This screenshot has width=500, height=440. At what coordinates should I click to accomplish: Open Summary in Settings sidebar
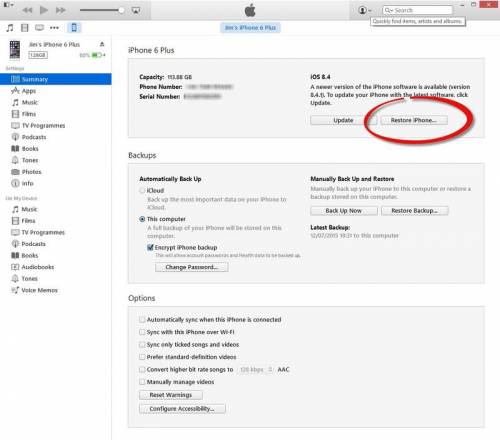coord(56,79)
